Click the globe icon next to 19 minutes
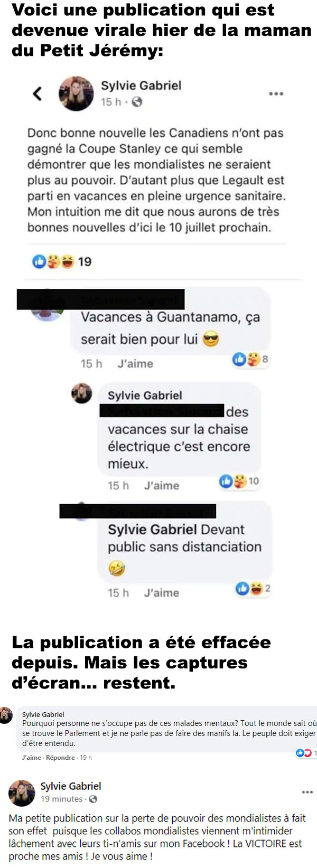The height and width of the screenshot is (868, 317). tap(93, 799)
